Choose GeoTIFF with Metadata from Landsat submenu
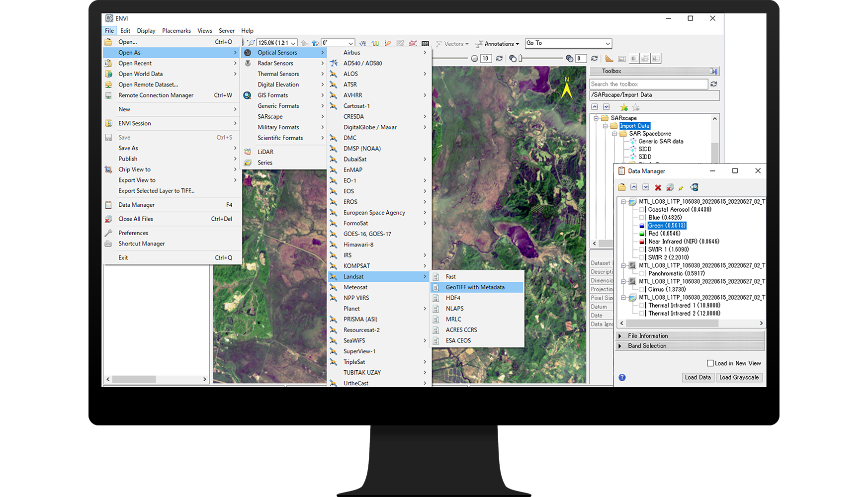 (x=475, y=287)
